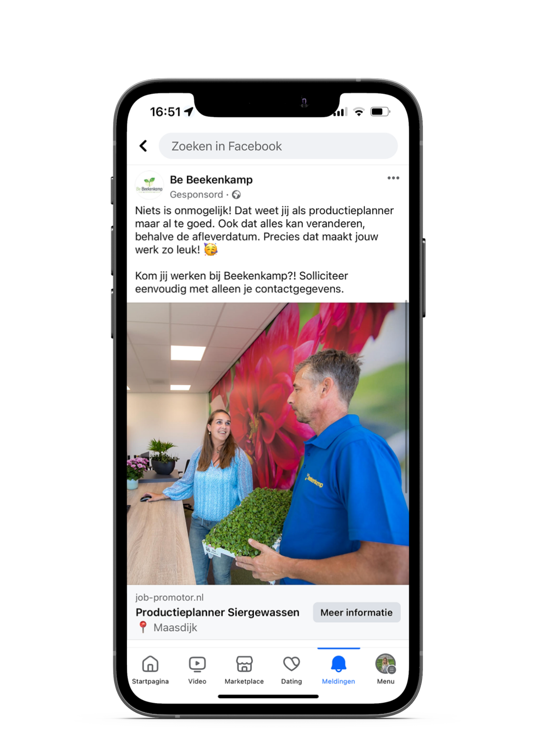Tap the Gesponsord label under the page name
534x756 pixels.
point(196,195)
